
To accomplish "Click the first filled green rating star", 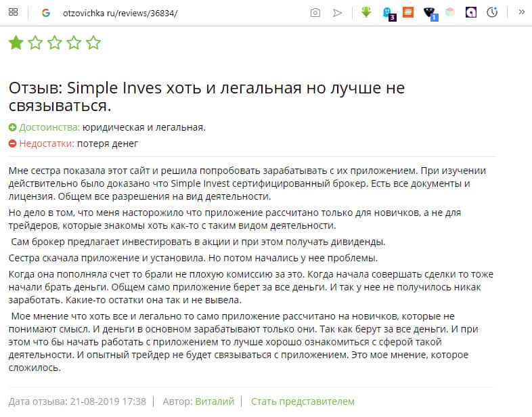I will click(x=16, y=43).
